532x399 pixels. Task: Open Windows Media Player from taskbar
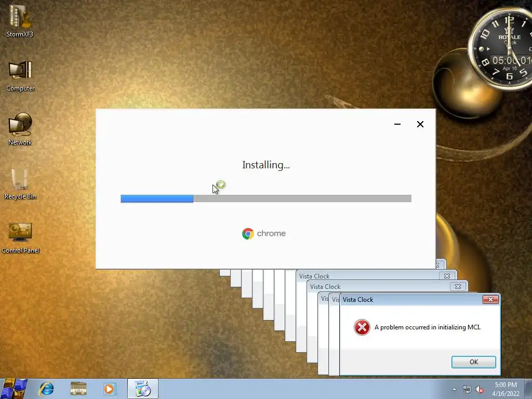coord(110,389)
